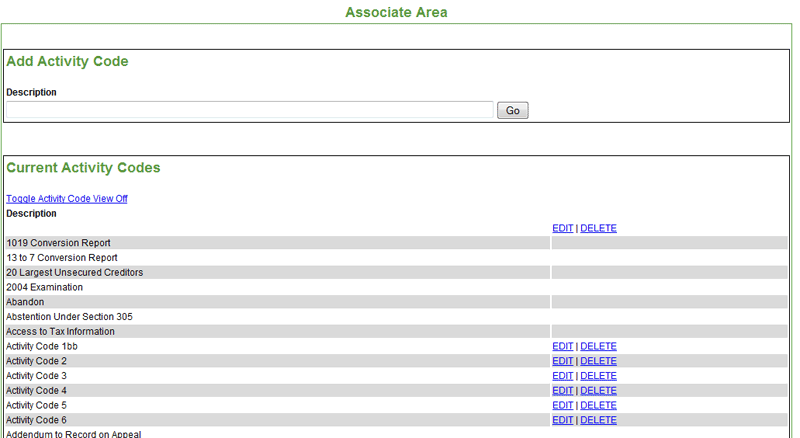
Task: Click Abstention Under Section 305 text
Action: 69,317
